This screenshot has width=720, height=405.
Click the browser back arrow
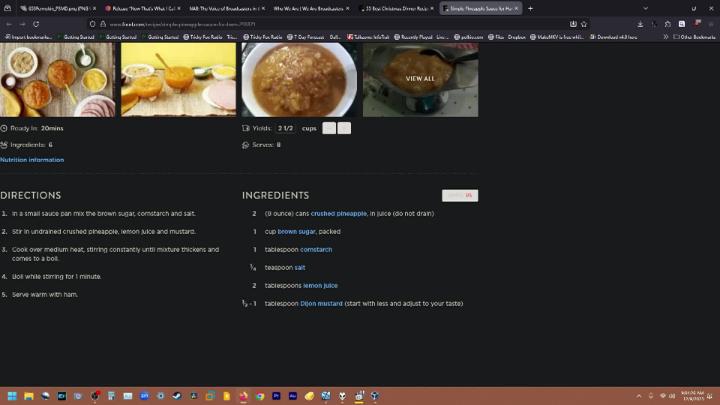[x=8, y=24]
